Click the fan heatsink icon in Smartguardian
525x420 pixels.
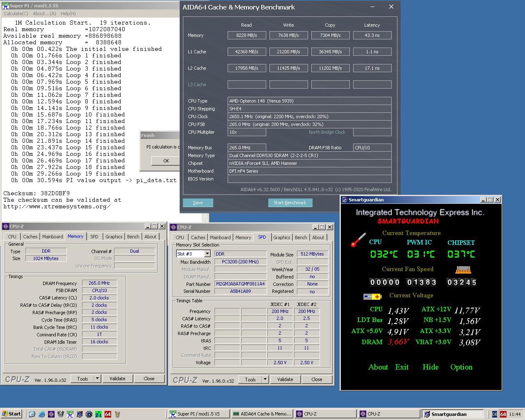coord(463,270)
